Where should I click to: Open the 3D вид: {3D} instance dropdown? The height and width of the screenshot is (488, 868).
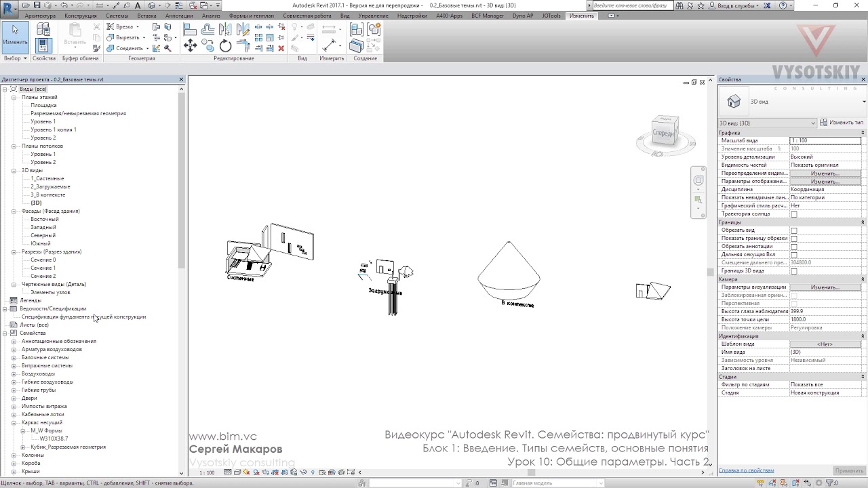tap(768, 123)
